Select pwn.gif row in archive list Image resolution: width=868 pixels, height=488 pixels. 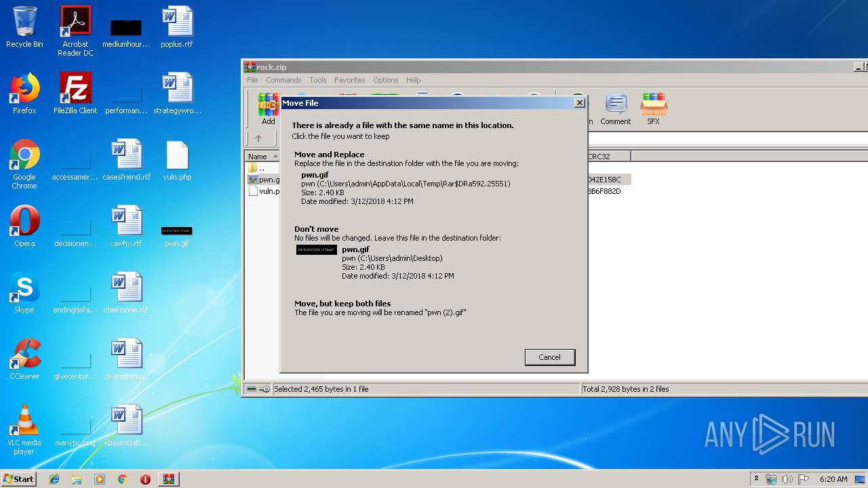coord(263,180)
